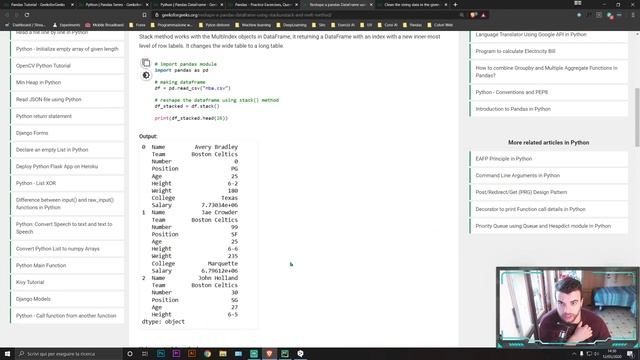Open Premiere Pro from the taskbar

(176, 353)
